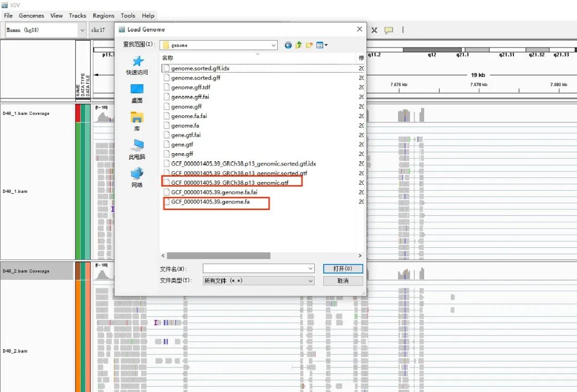Open the Help menu
This screenshot has width=577, height=392.
click(148, 15)
